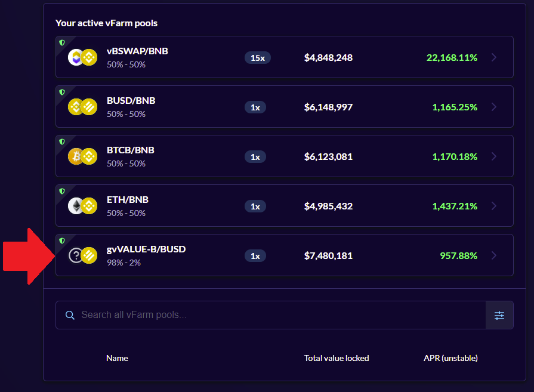This screenshot has height=392, width=534.
Task: Expand the BTCB/BNB pool chevron
Action: click(493, 156)
